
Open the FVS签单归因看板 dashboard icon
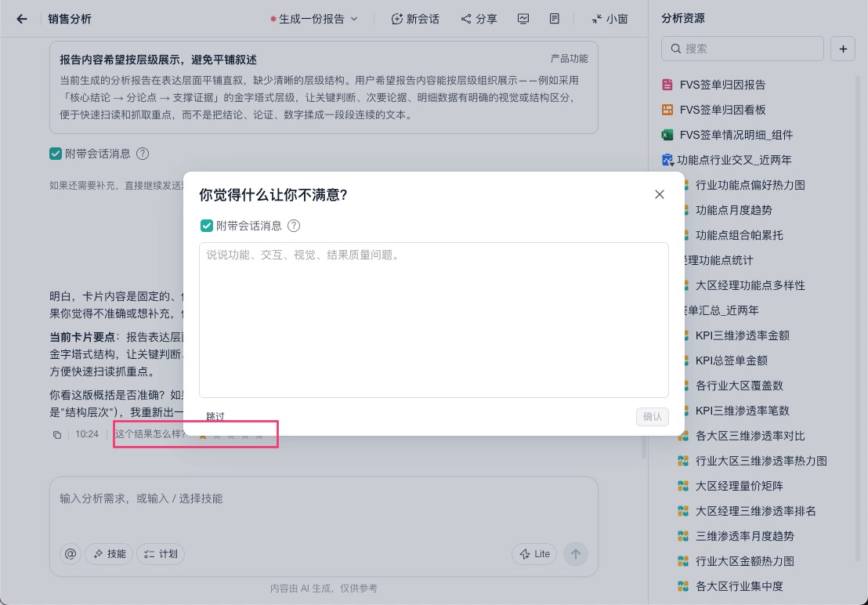(x=667, y=110)
